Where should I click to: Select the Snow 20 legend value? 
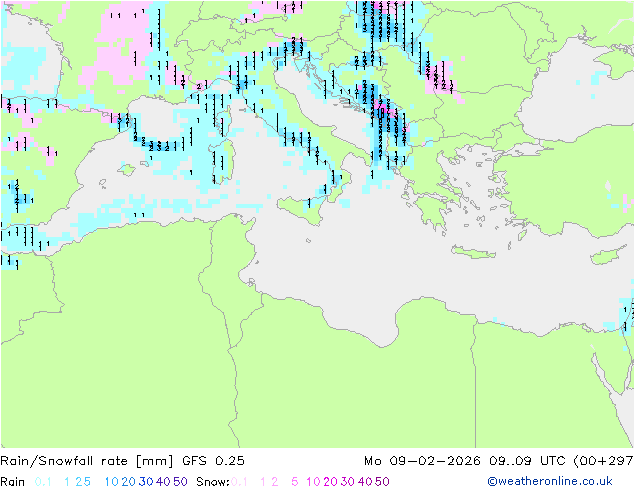330,482
